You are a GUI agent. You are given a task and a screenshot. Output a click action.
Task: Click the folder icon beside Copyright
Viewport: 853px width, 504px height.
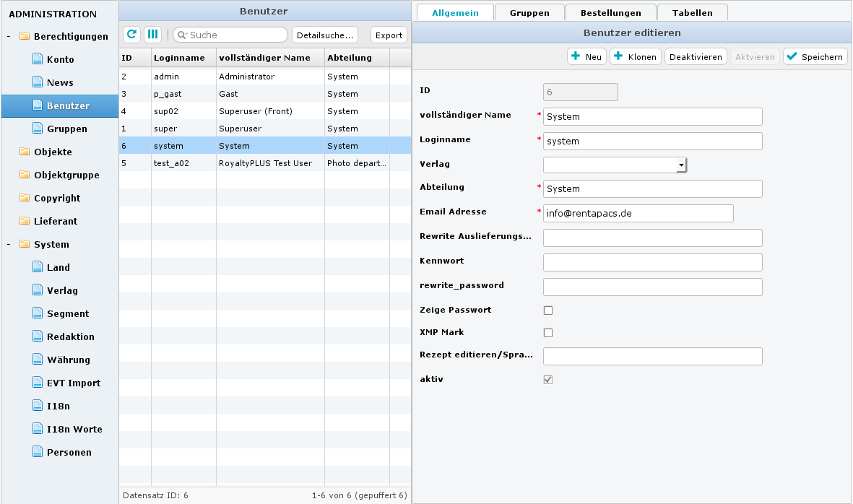click(25, 198)
